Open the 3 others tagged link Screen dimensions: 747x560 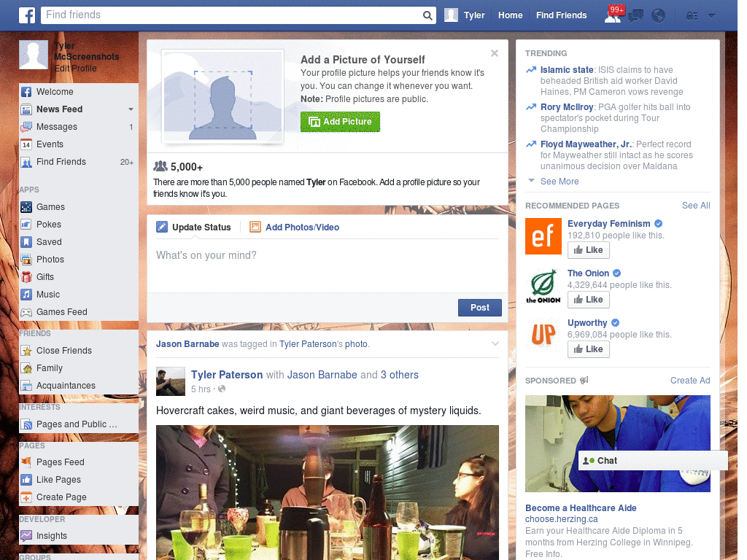click(x=399, y=375)
